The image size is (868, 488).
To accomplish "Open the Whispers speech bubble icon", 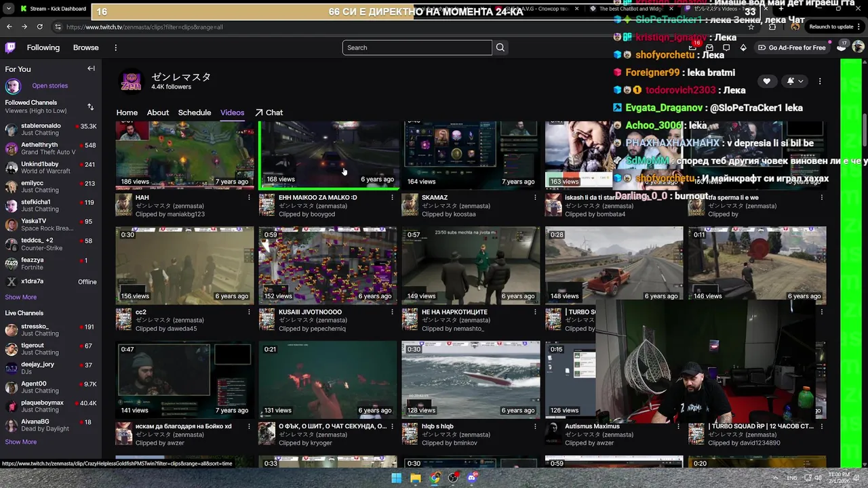I will point(726,47).
